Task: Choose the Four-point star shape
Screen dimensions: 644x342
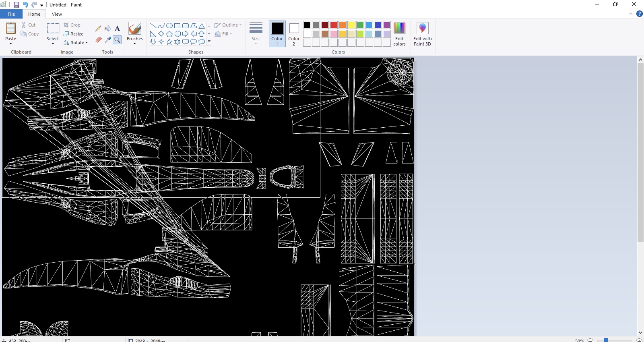Action: [x=161, y=41]
